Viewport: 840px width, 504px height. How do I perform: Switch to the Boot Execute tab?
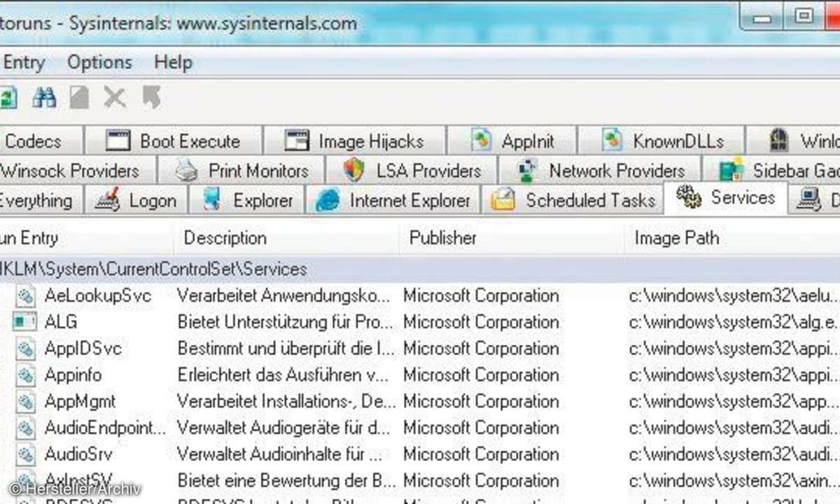point(173,141)
